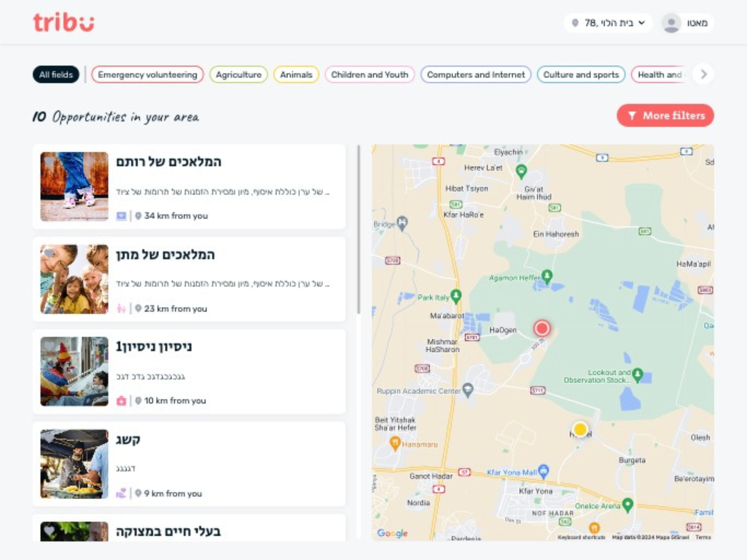Click the "34 km from you" distance text
Viewport: 747px width, 560px height.
point(176,216)
